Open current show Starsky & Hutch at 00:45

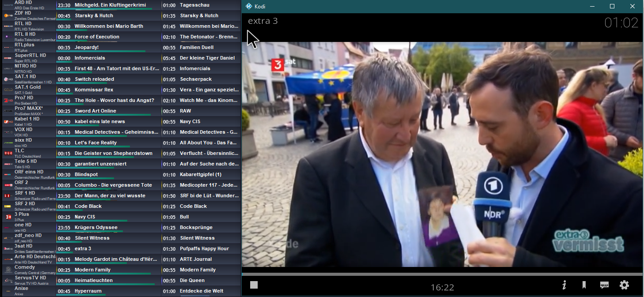94,15
